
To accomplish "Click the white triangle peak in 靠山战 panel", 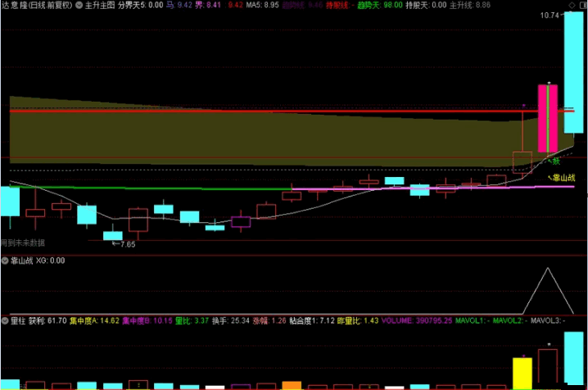I will (548, 268).
